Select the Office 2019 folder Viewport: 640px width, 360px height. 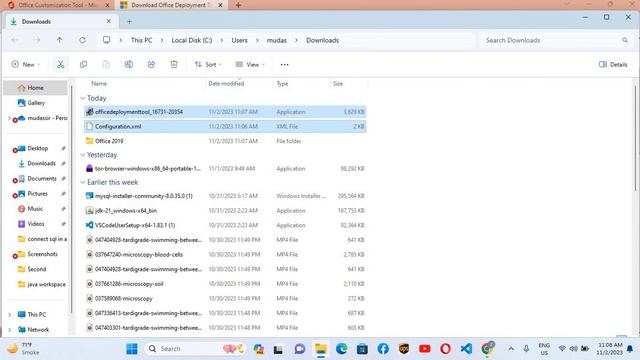tap(225, 141)
